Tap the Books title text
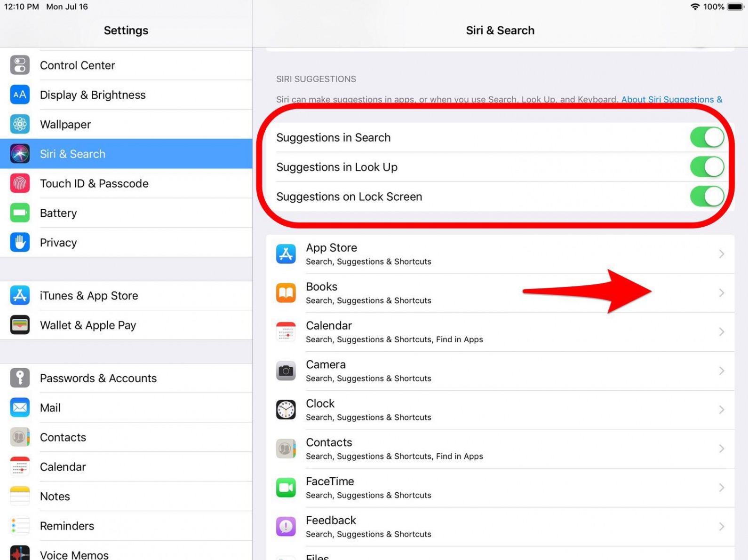Screen dimensions: 748x560 (x=321, y=287)
